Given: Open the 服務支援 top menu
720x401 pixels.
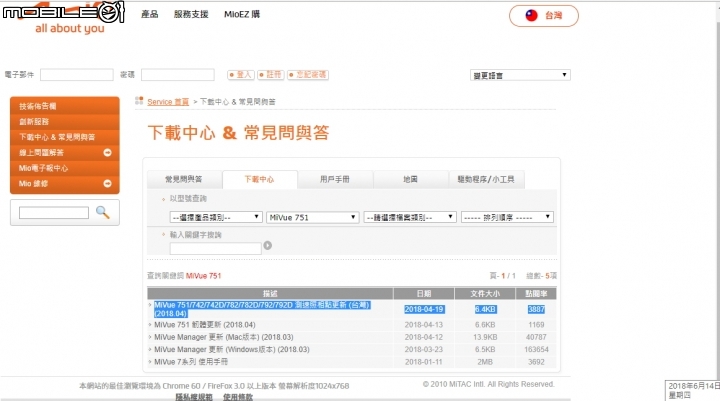Looking at the screenshot, I should tap(191, 14).
